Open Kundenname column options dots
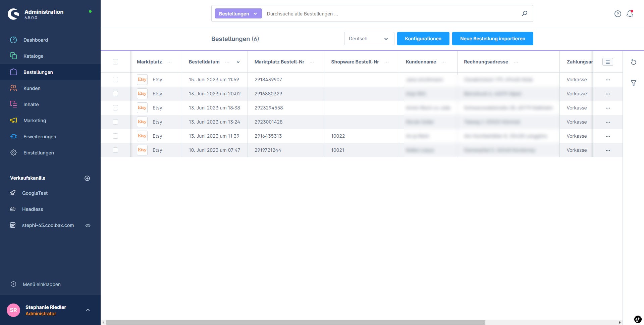Viewport: 644px width, 325px height. click(x=444, y=62)
